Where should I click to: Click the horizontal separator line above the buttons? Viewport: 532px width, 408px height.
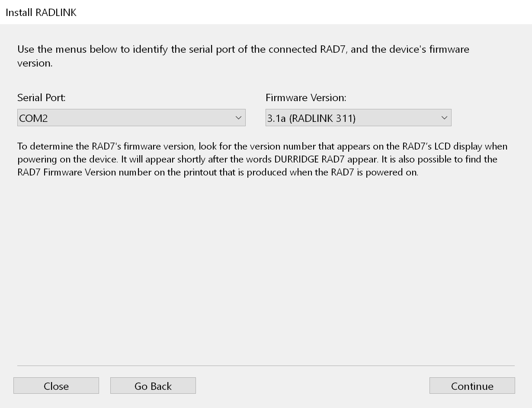(x=266, y=366)
